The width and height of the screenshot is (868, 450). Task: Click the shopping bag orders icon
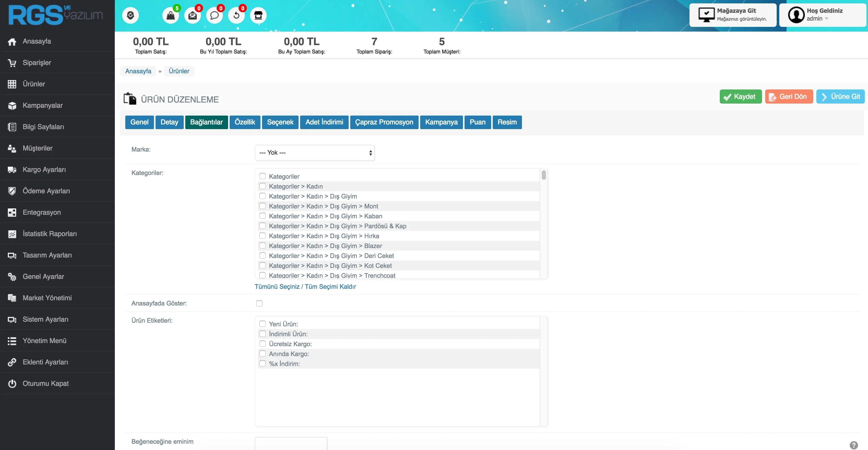pos(170,15)
